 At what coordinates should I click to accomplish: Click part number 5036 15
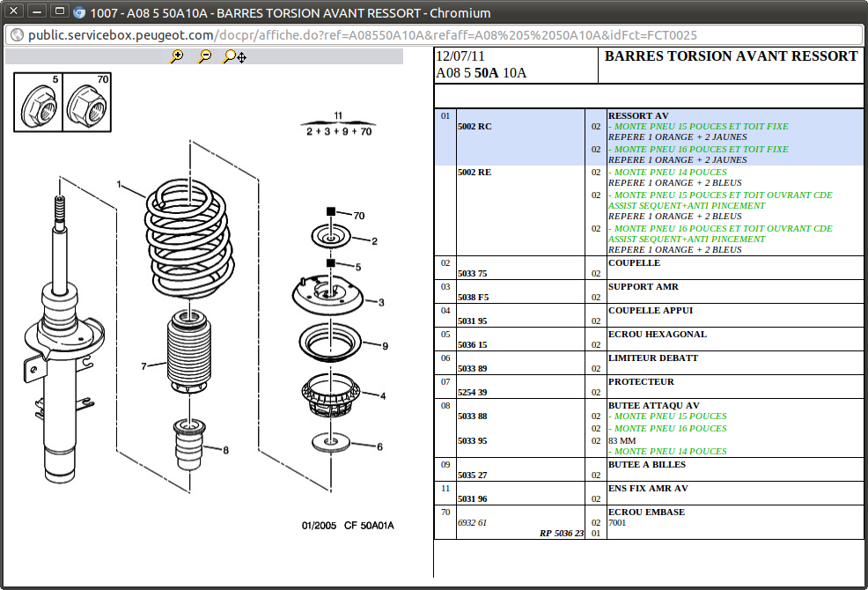tap(472, 345)
